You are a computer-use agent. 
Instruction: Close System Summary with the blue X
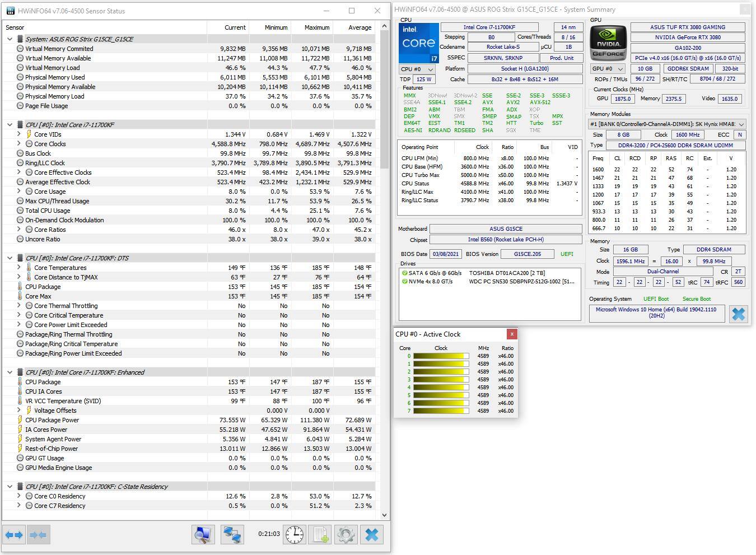point(738,314)
